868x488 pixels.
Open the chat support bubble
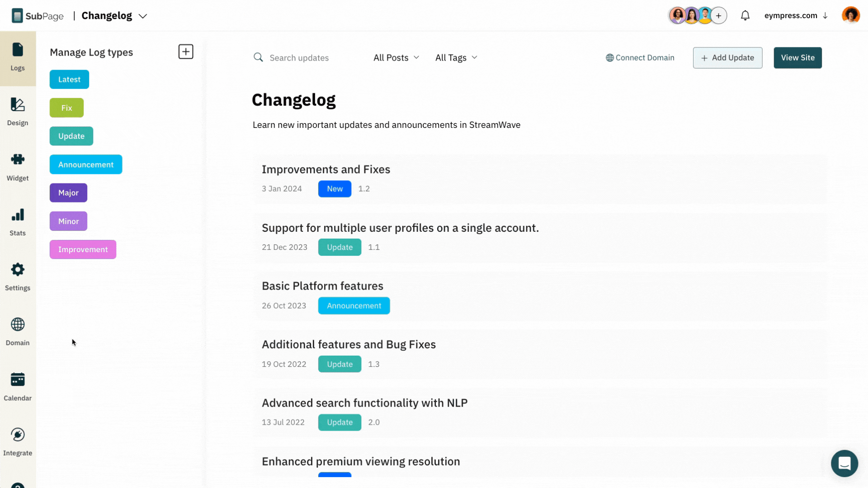point(844,463)
